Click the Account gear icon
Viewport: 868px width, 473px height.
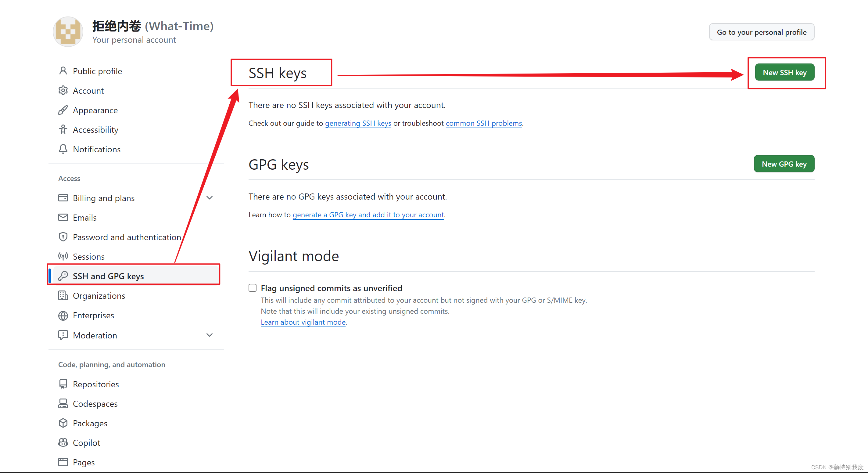coord(63,90)
